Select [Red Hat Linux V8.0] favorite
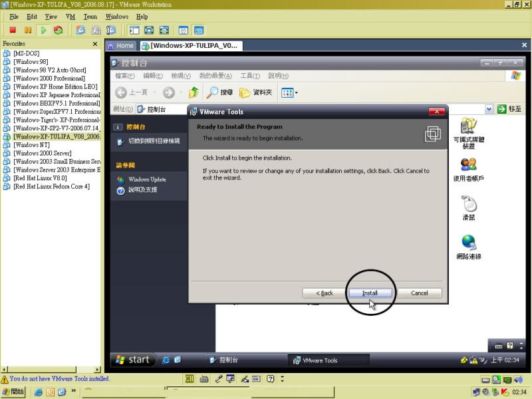Image resolution: width=532 pixels, height=399 pixels. (40, 178)
